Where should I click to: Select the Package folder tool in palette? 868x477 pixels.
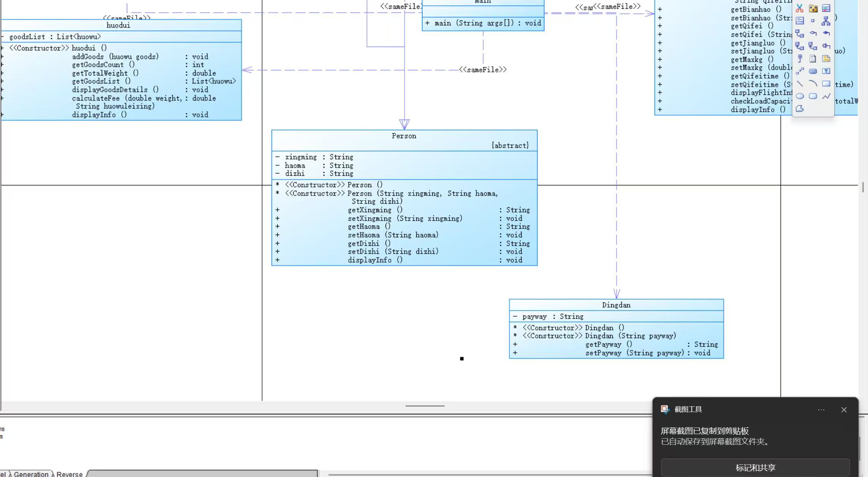tap(813, 8)
